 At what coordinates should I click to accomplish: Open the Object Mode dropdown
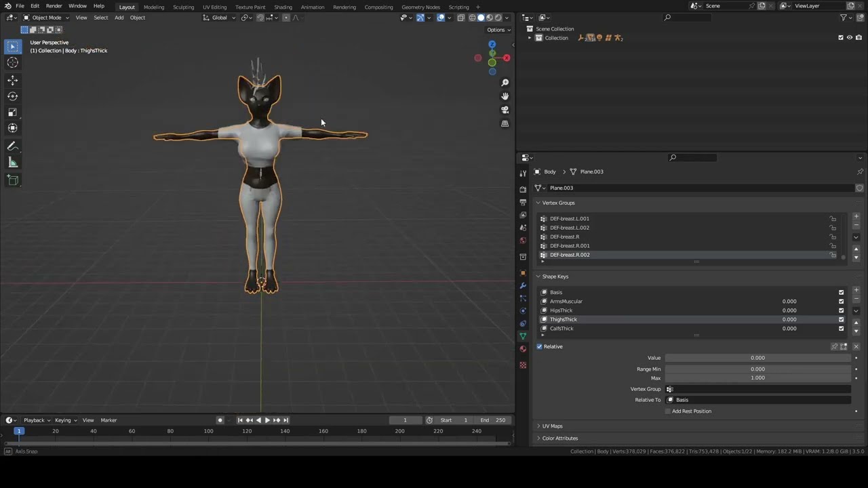[x=46, y=18]
